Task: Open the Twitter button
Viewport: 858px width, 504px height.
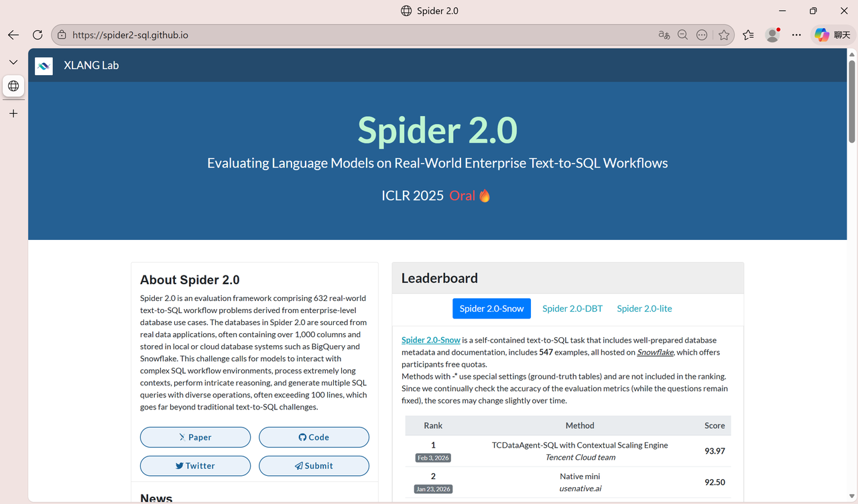Action: 195,466
